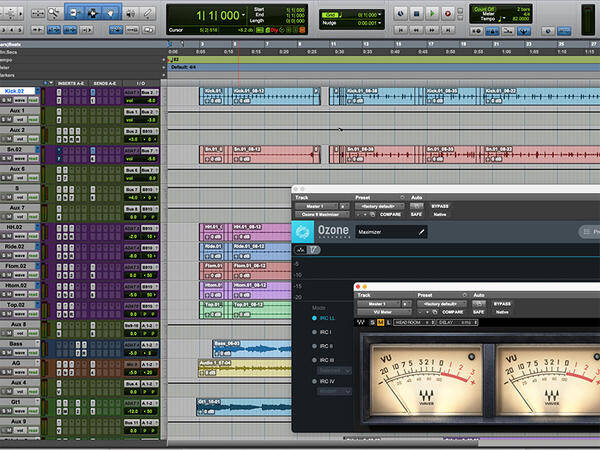Open the IRC IV style dropdown
This screenshot has width=600, height=450.
(x=334, y=391)
